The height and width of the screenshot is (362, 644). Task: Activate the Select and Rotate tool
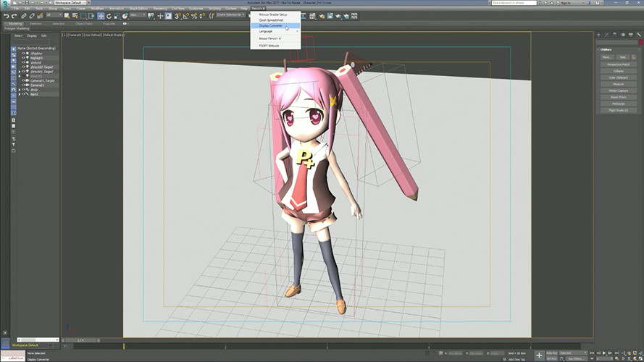coord(109,16)
